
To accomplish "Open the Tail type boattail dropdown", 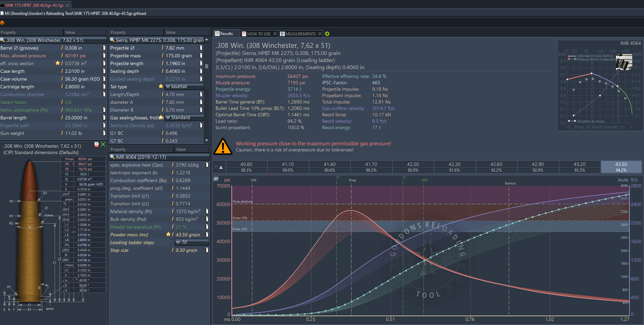I will (168, 87).
